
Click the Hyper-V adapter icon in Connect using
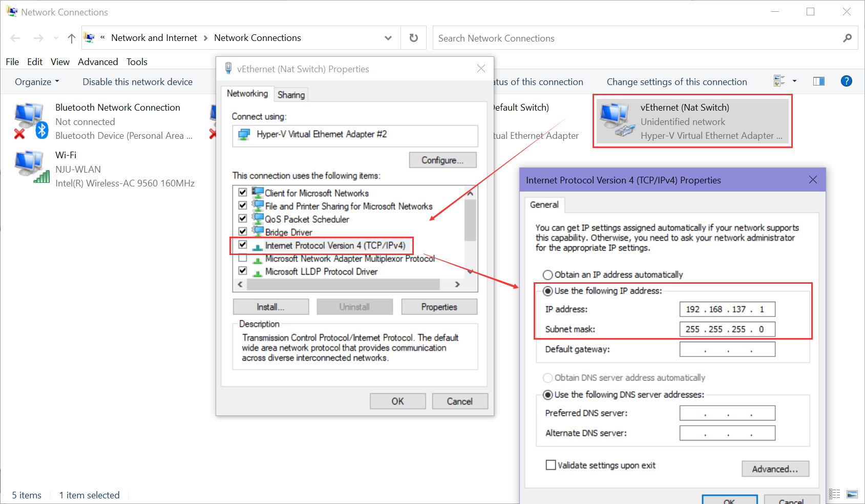tap(244, 135)
